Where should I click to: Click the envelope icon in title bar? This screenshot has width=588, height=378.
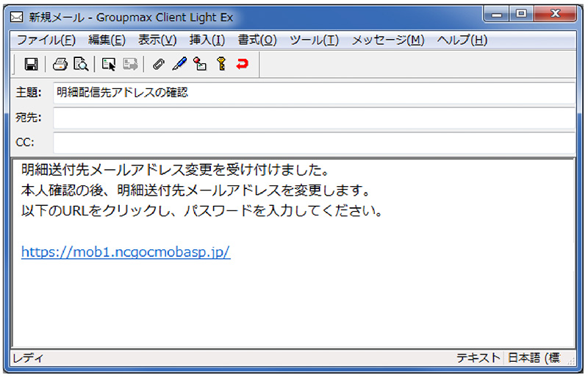pos(16,17)
